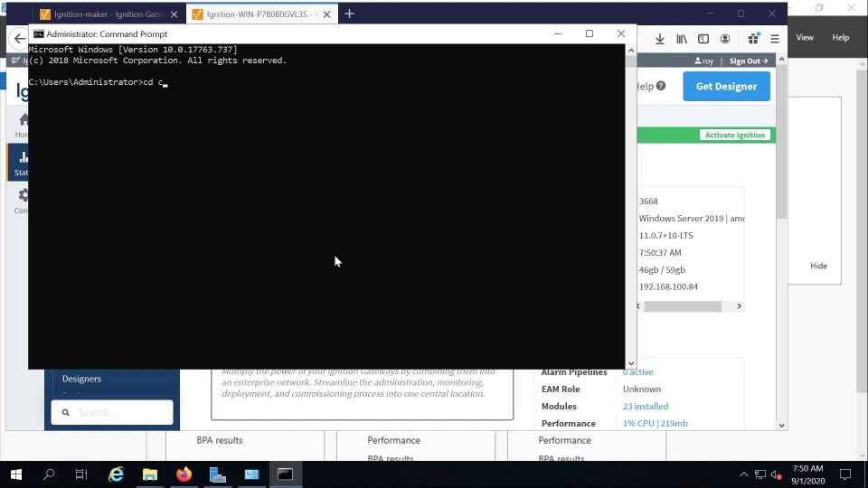Open the Firefox account icon
This screenshot has width=868, height=488.
tap(725, 39)
